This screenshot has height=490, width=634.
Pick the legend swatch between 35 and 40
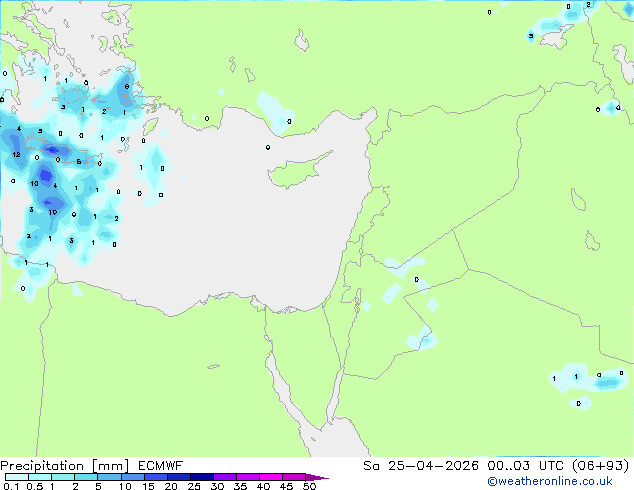click(x=247, y=477)
